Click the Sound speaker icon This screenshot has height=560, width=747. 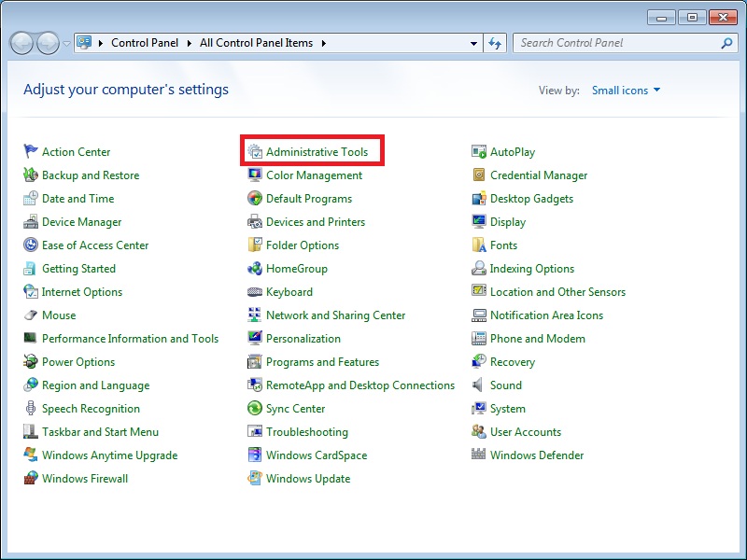point(478,385)
